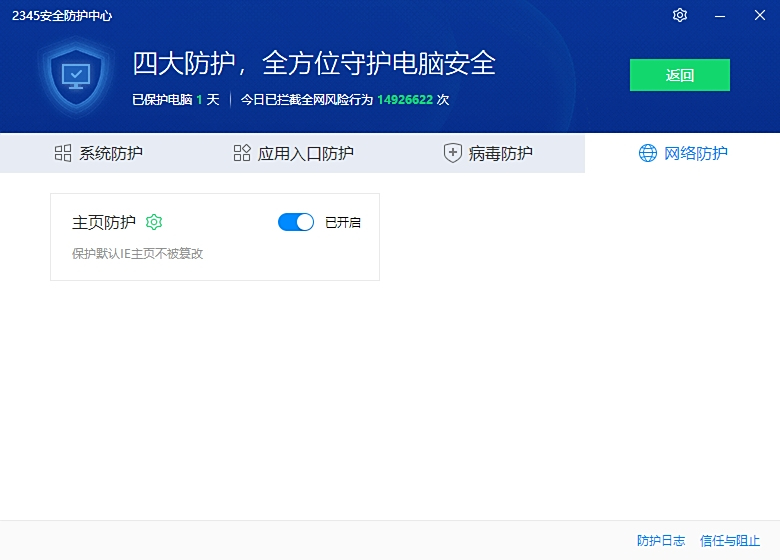780x560 pixels.
Task: Switch to the 病毒防护 tab
Action: (x=501, y=153)
